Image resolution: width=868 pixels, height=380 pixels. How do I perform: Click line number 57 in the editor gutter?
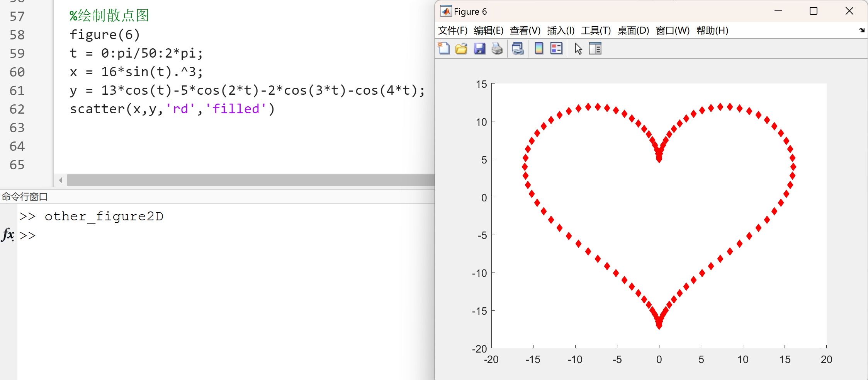[x=17, y=16]
